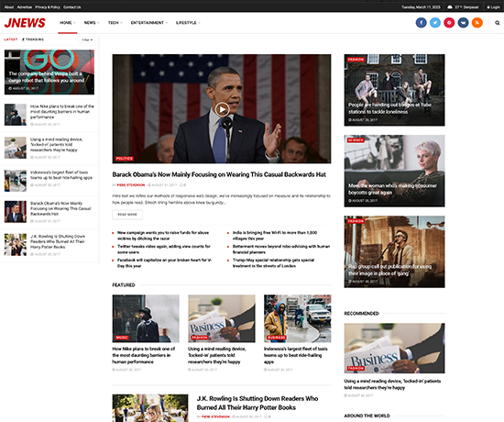Open 'Trump-May special relationship' link
This screenshot has height=422, width=504.
pyautogui.click(x=274, y=263)
